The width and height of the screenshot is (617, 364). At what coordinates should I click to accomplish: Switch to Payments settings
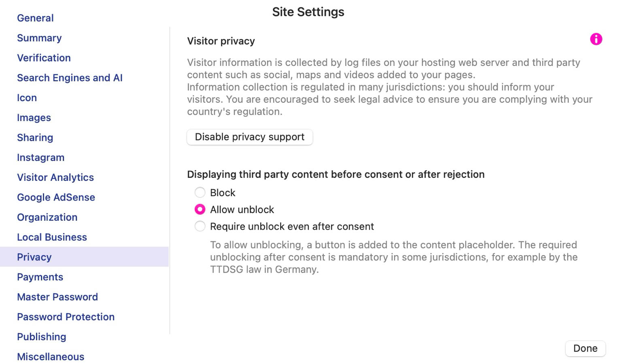point(40,277)
